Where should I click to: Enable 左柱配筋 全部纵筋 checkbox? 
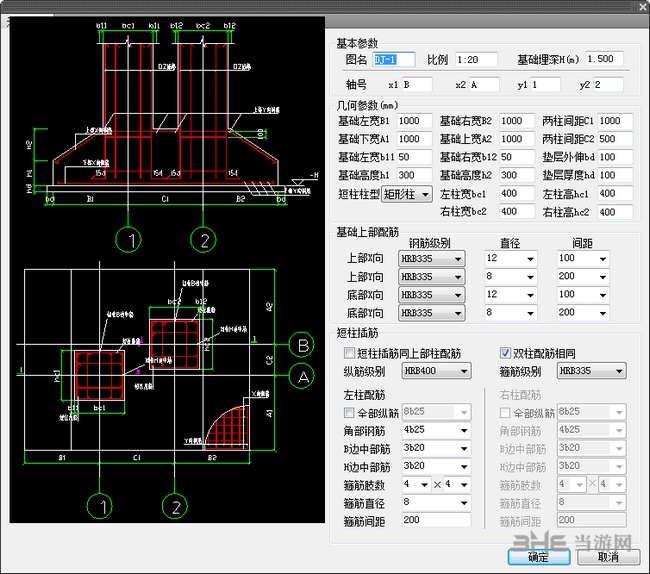point(349,413)
